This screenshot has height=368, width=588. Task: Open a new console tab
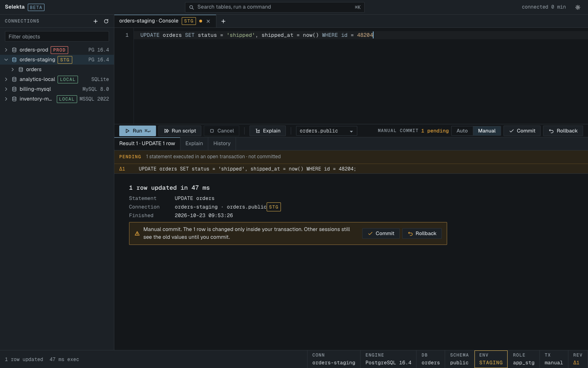[223, 21]
